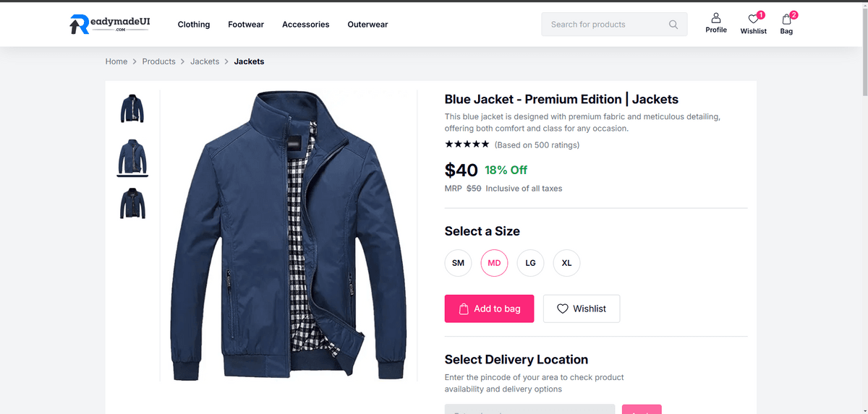Select size SM

(458, 263)
